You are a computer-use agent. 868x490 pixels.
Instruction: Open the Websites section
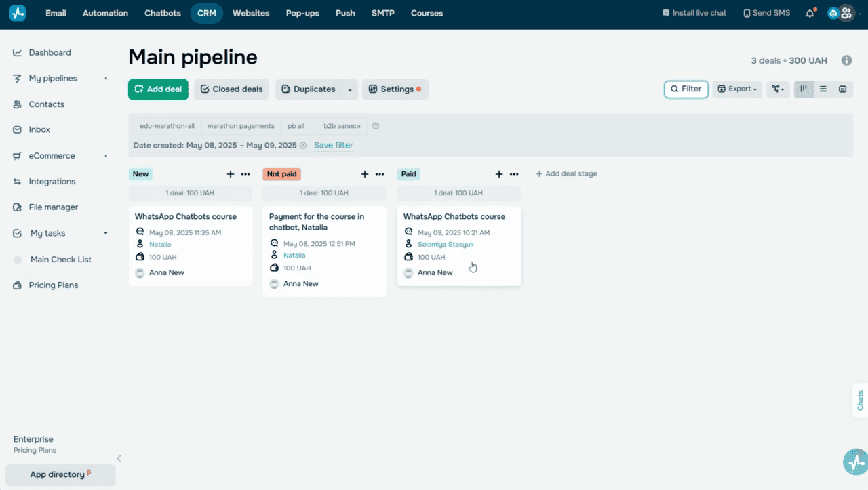[x=251, y=13]
